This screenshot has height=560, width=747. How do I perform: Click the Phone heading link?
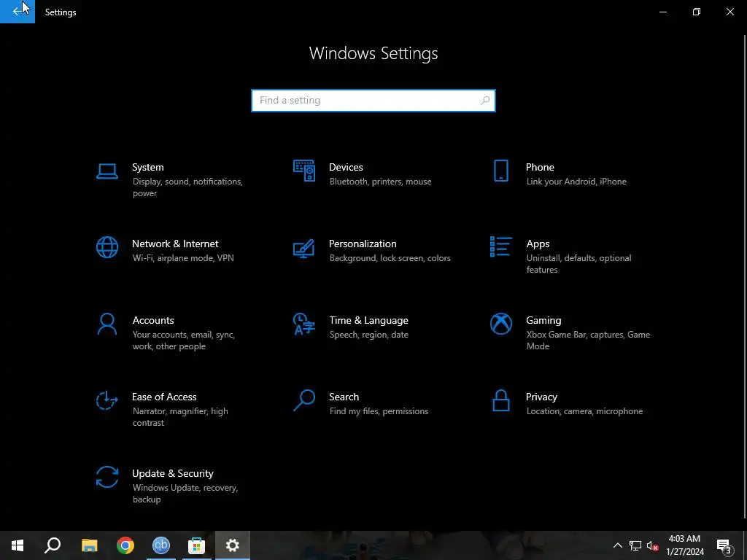click(x=540, y=167)
